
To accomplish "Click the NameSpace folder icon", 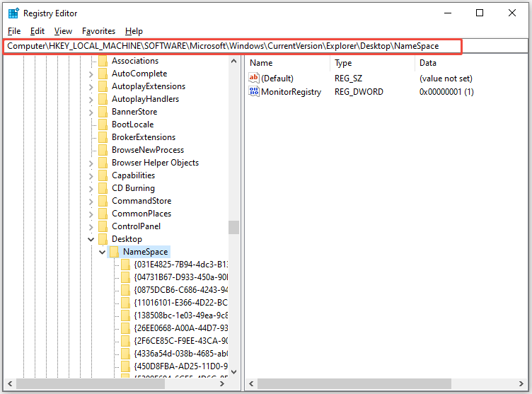I will (114, 252).
